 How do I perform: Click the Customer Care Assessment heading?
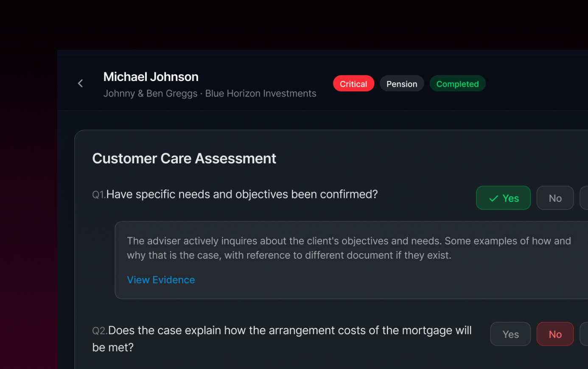pyautogui.click(x=184, y=159)
